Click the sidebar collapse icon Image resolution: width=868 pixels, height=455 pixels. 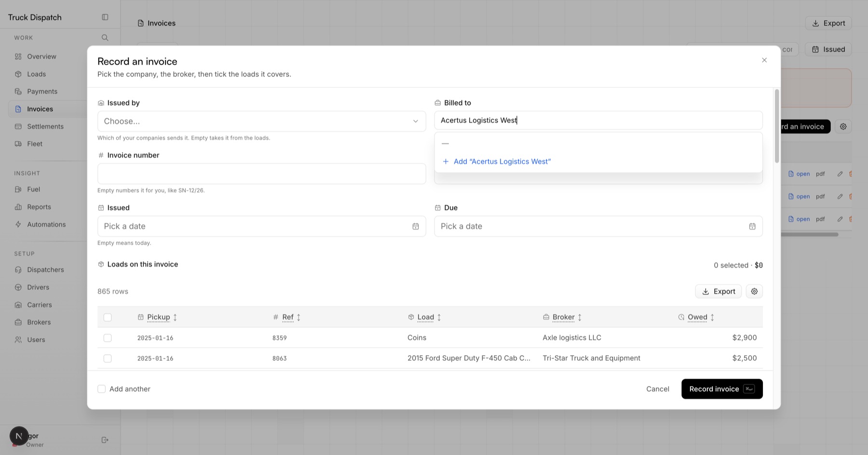(105, 17)
